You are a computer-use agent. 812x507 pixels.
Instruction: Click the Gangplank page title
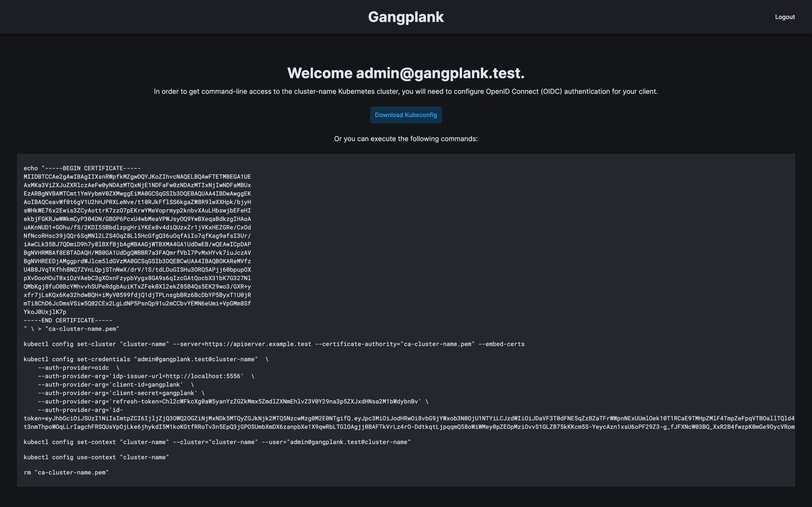coord(406,17)
